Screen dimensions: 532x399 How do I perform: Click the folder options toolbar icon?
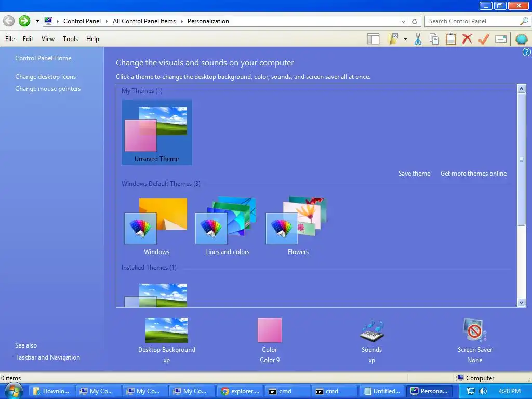(394, 39)
